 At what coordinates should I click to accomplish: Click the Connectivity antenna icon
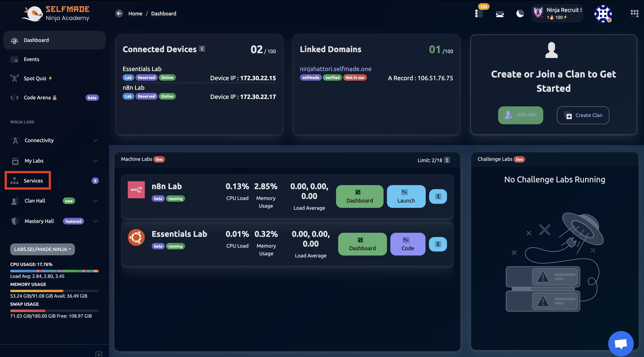coord(15,141)
